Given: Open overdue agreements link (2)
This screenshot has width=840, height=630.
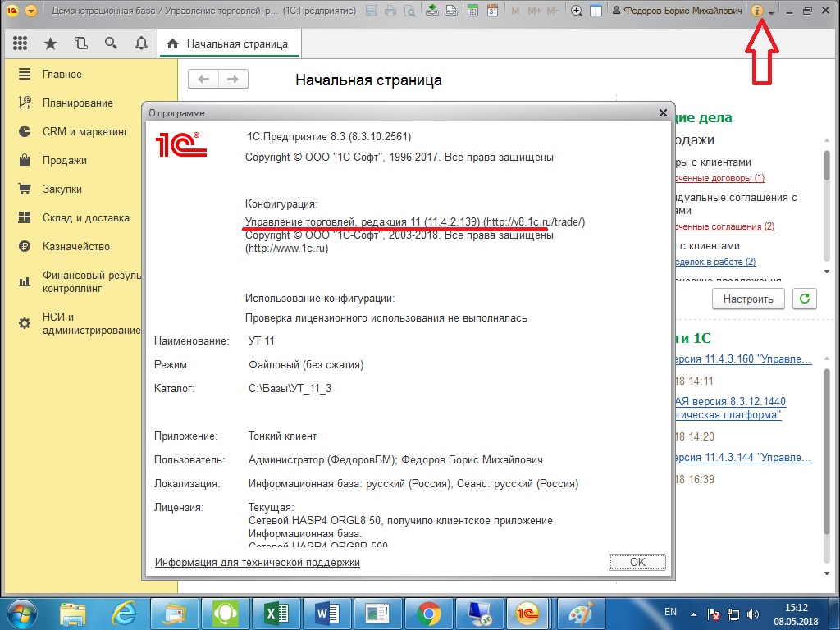Looking at the screenshot, I should [725, 226].
